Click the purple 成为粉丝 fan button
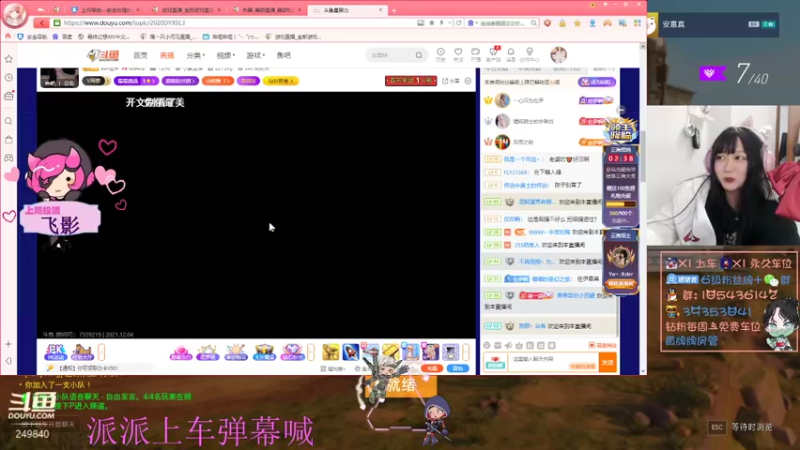This screenshot has height=450, width=800. (x=597, y=82)
